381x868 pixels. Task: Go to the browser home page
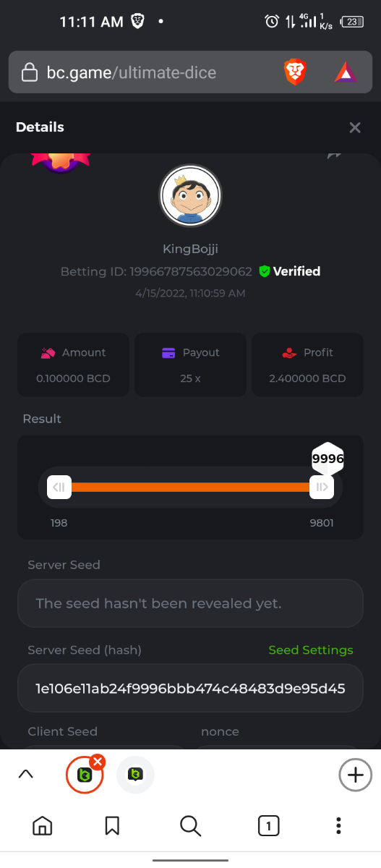tap(43, 825)
